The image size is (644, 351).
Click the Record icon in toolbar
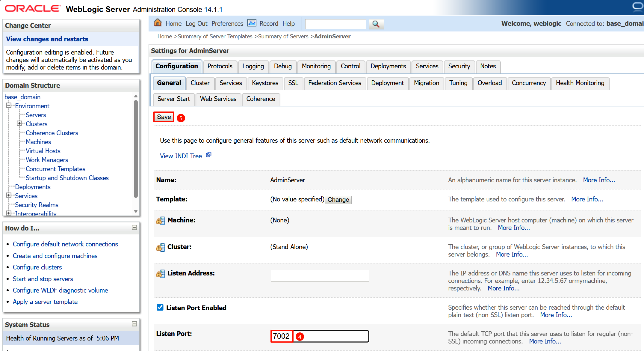coord(252,23)
